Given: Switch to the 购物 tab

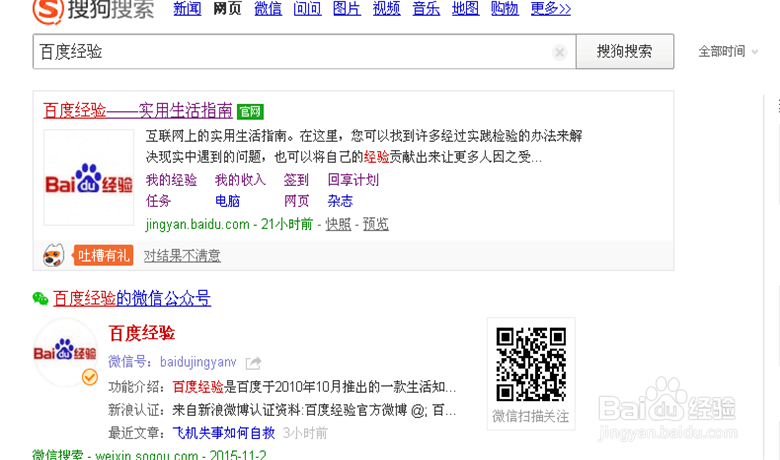Looking at the screenshot, I should 505,8.
